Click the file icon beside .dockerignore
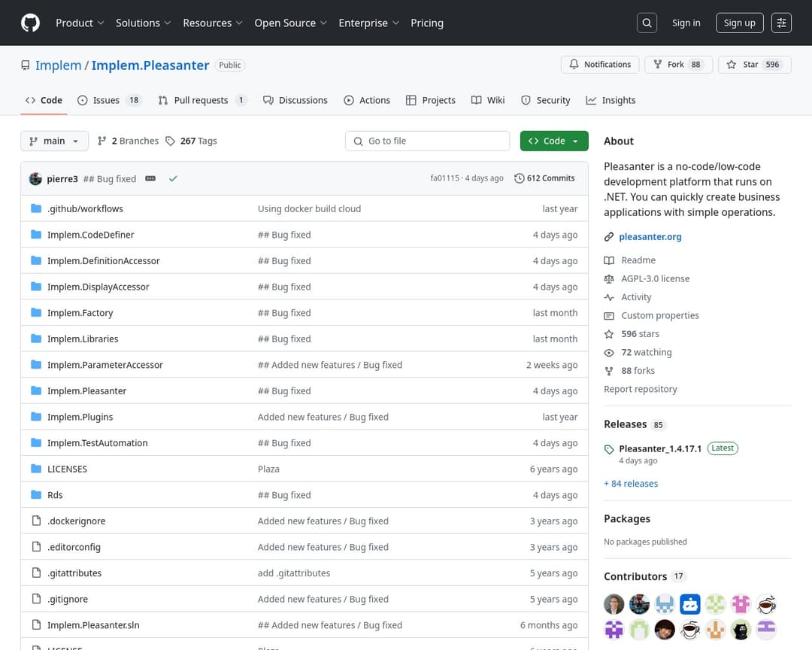812x650 pixels. coord(36,521)
